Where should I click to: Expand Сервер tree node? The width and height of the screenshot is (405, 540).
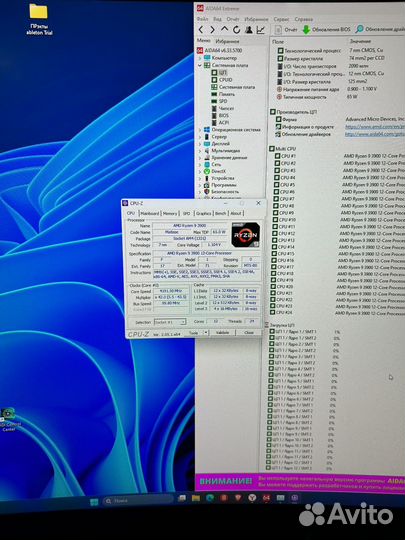200,137
